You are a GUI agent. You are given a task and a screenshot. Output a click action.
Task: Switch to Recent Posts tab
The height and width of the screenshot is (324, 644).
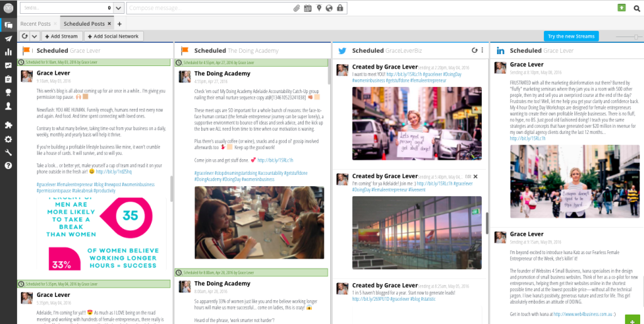pyautogui.click(x=36, y=24)
